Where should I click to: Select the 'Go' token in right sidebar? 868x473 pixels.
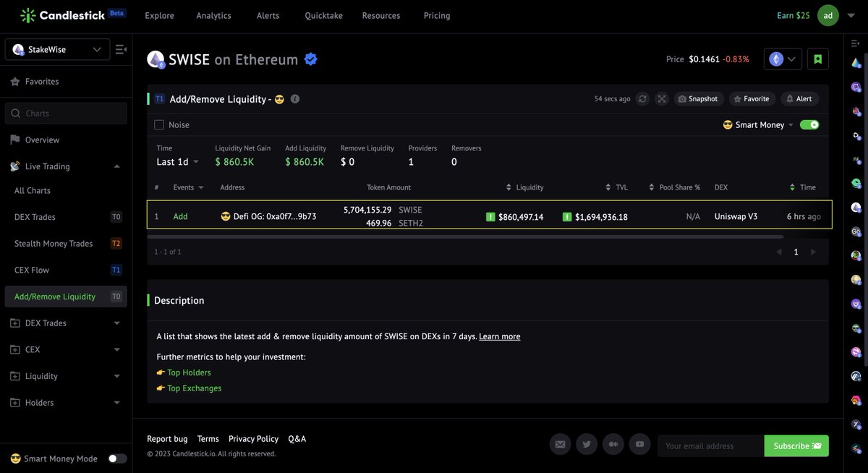[x=856, y=231]
